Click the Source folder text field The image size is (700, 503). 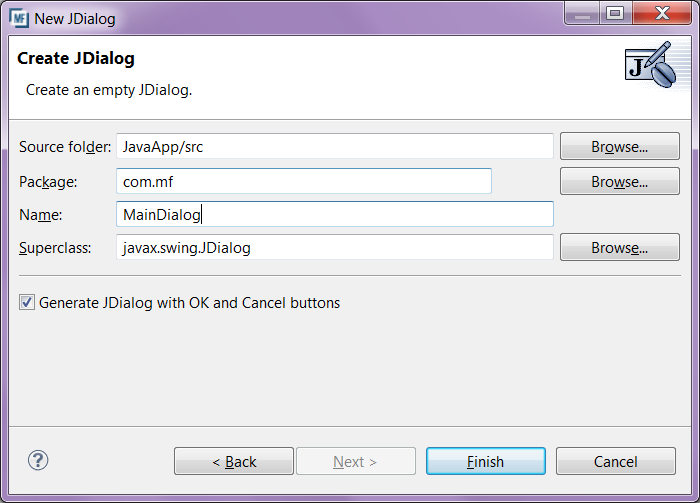[335, 146]
